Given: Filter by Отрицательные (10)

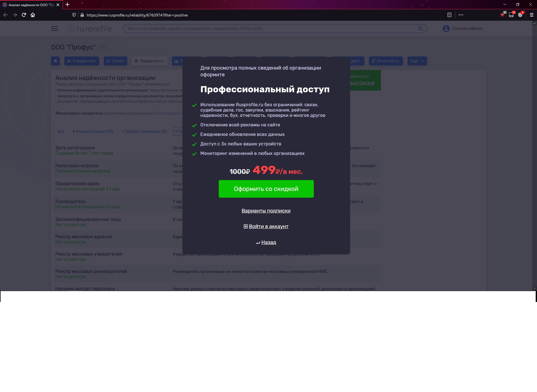Looking at the screenshot, I should 93,131.
